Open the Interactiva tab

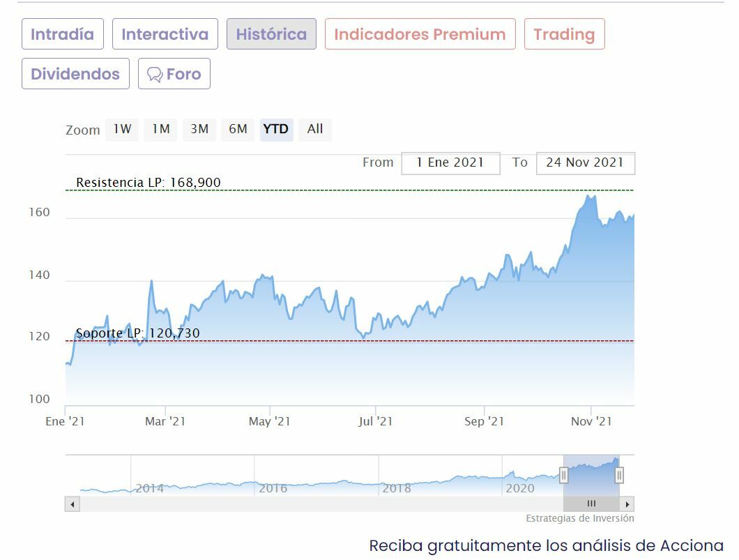(x=165, y=34)
